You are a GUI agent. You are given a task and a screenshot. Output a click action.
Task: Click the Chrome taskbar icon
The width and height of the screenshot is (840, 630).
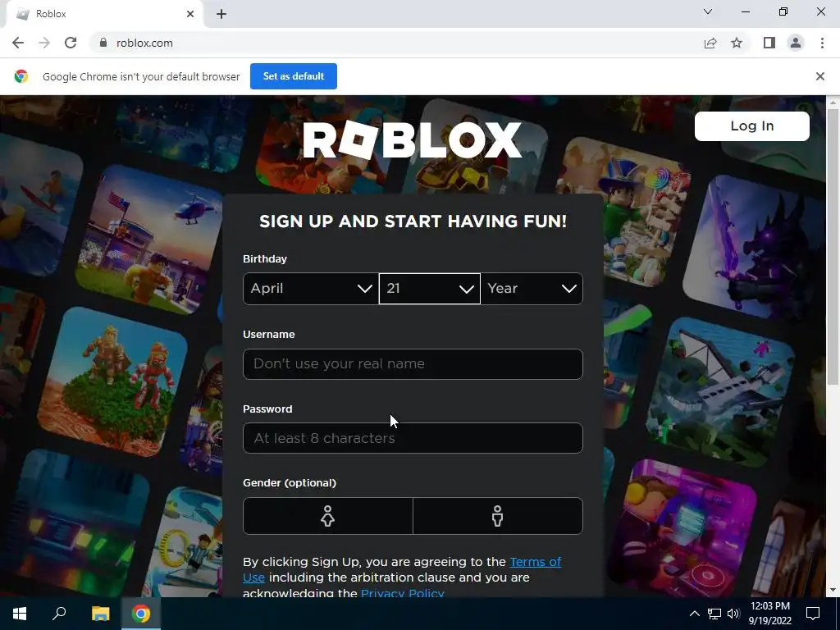tap(141, 614)
